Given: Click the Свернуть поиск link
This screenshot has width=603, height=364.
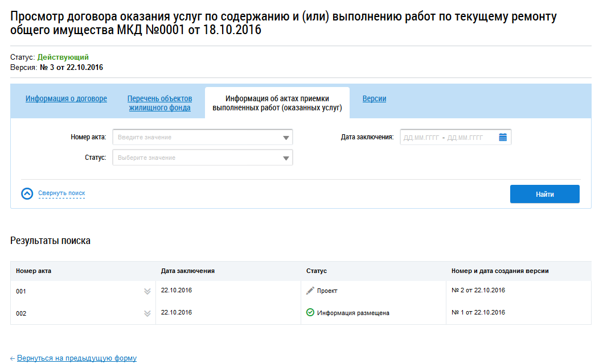Looking at the screenshot, I should [61, 193].
